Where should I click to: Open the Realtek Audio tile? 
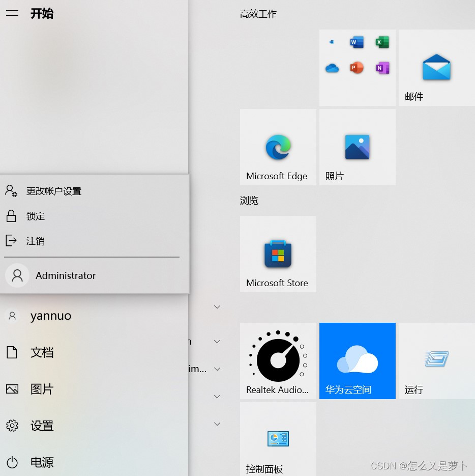278,361
